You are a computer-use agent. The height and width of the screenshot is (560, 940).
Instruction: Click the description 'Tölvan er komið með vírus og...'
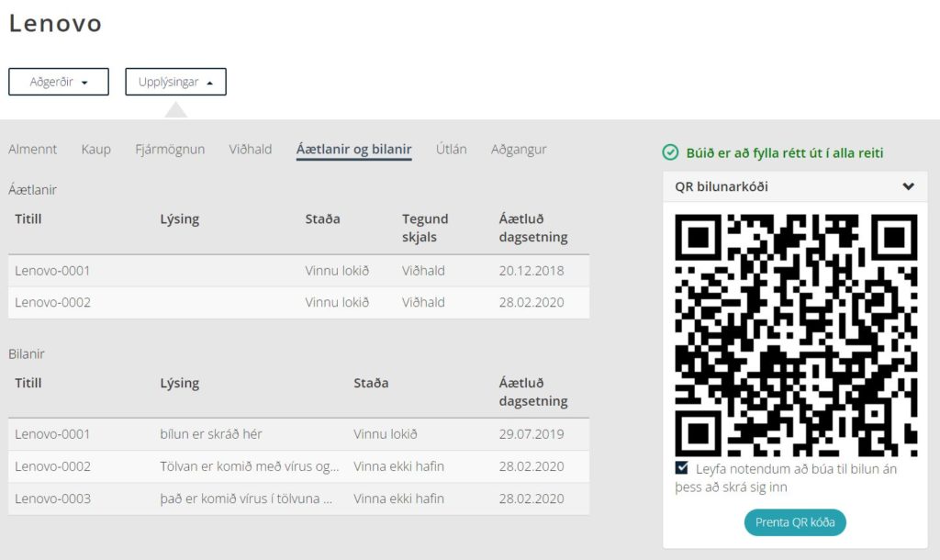[250, 466]
